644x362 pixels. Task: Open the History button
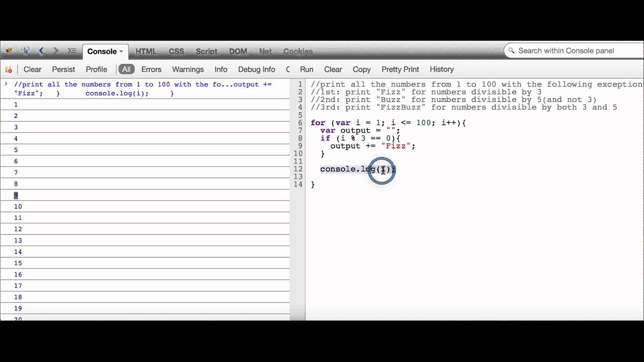(x=442, y=69)
